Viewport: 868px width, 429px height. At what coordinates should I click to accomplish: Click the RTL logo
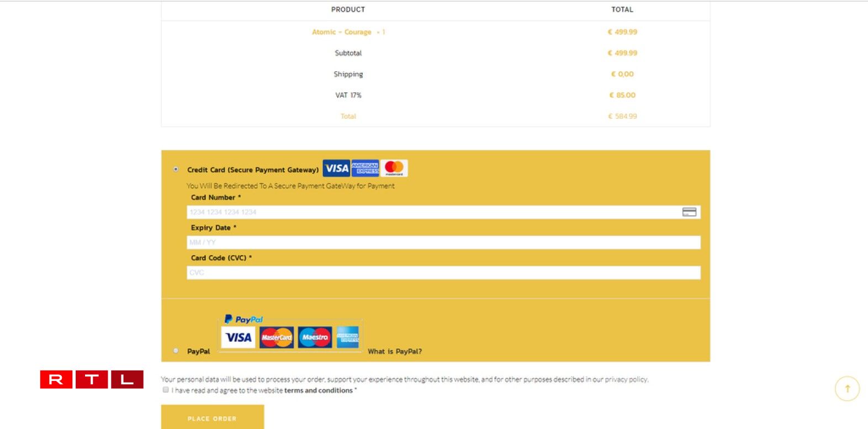tap(92, 379)
